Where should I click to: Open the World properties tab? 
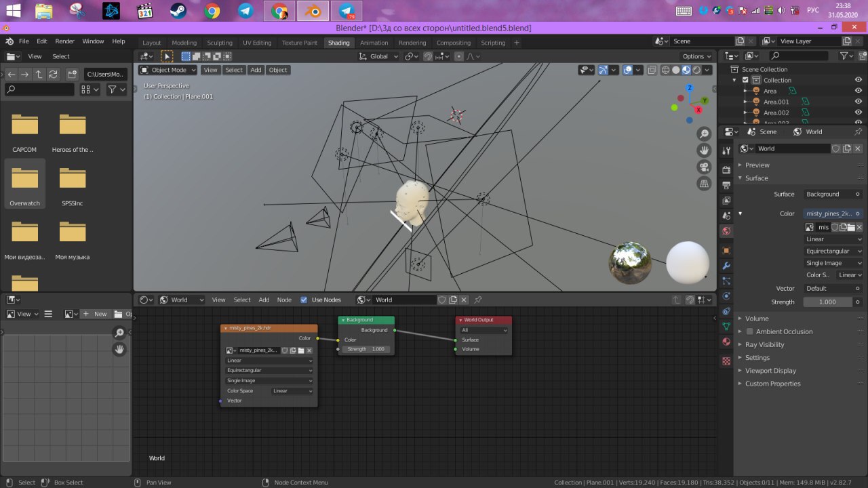coord(726,231)
